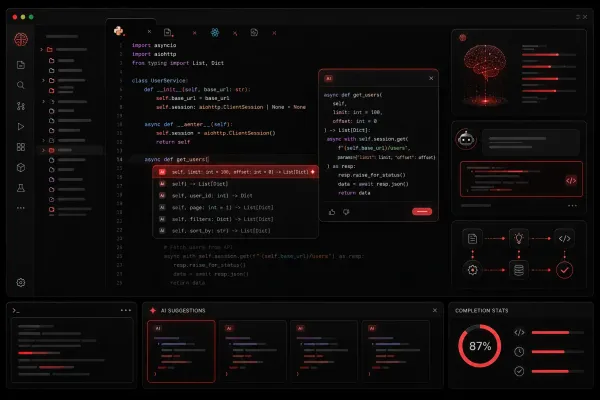Click the code brackets node in workflow diagram
600x400 pixels.
(x=564, y=238)
